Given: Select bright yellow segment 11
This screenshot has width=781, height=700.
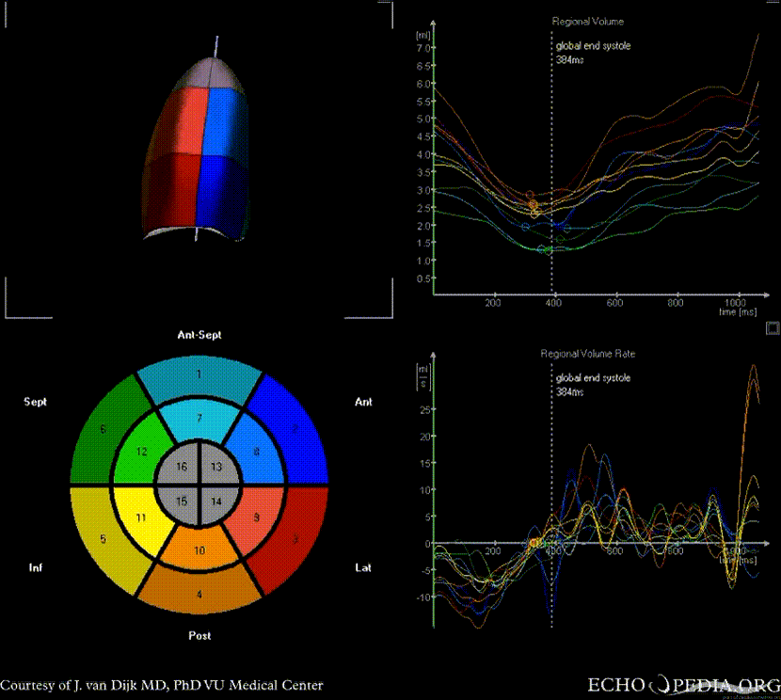Looking at the screenshot, I should (141, 517).
